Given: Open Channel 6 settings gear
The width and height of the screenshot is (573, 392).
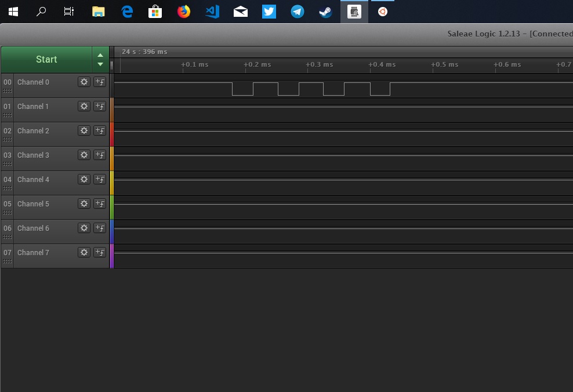Looking at the screenshot, I should tap(84, 228).
